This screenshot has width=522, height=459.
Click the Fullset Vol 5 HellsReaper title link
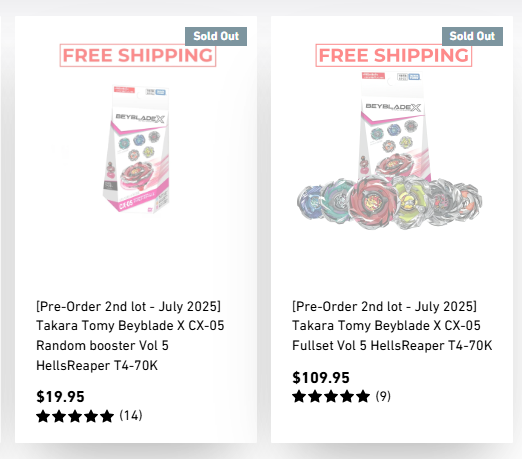click(392, 326)
